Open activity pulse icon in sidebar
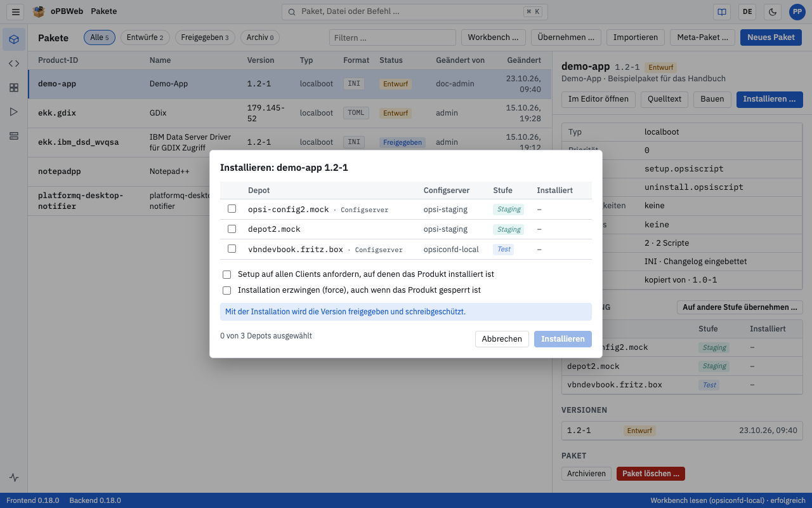The height and width of the screenshot is (508, 812). pos(14,478)
